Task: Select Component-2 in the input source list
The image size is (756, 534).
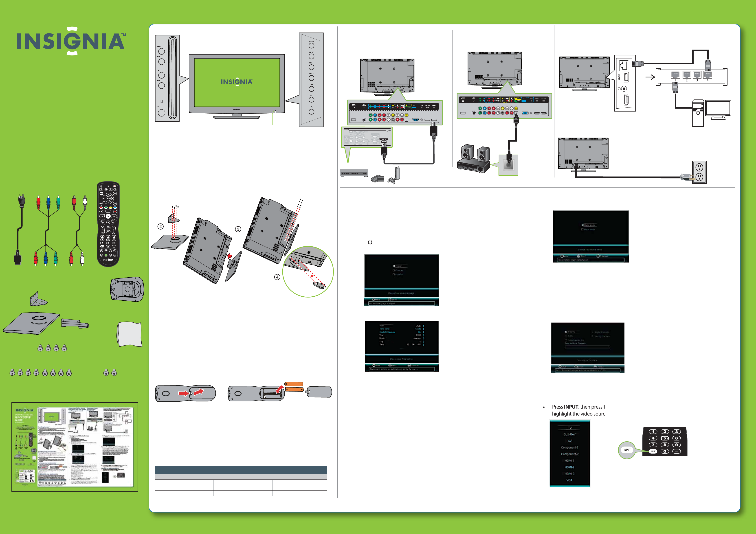Action: (570, 454)
